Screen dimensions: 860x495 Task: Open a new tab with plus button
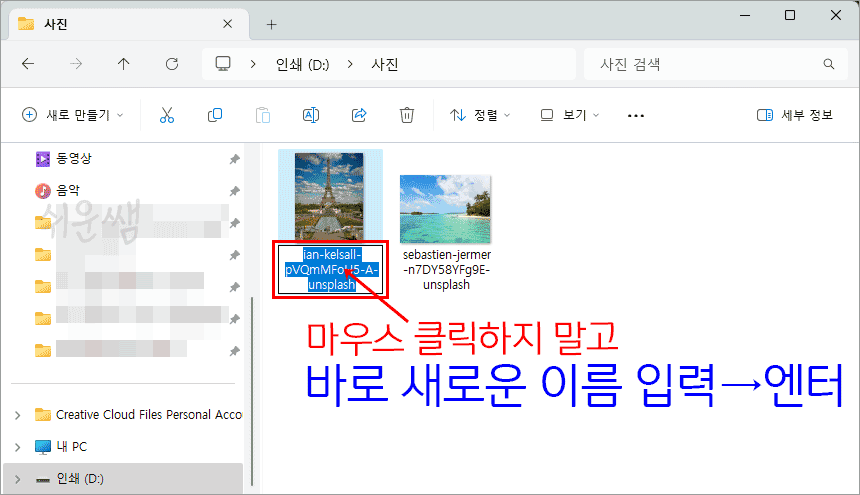coord(271,24)
